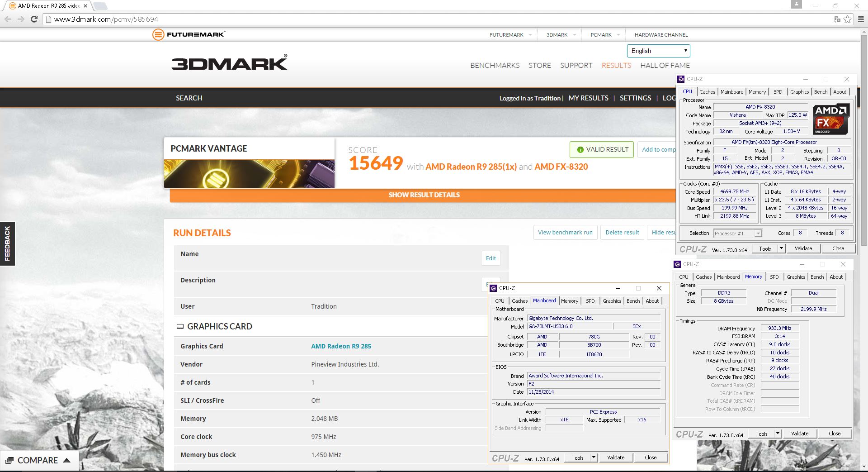Click CPU-Z icon in Mainboard window title
The image size is (868, 472).
[494, 288]
